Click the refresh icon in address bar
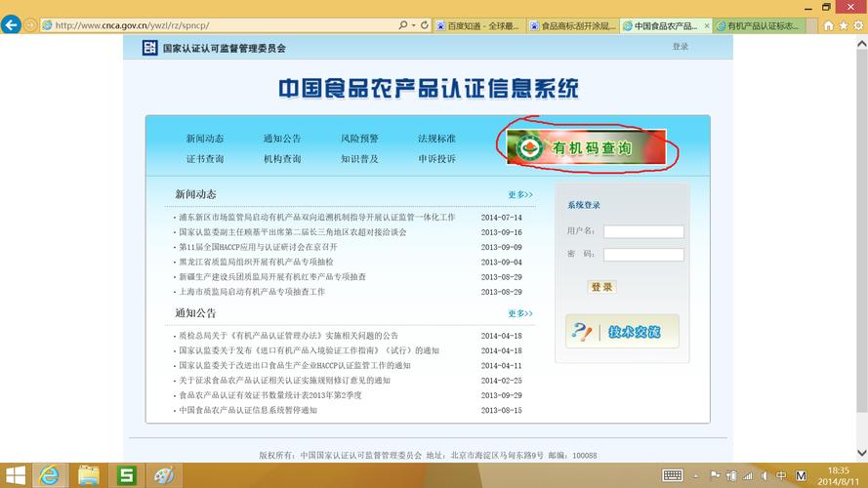Image resolution: width=868 pixels, height=488 pixels. (x=424, y=25)
